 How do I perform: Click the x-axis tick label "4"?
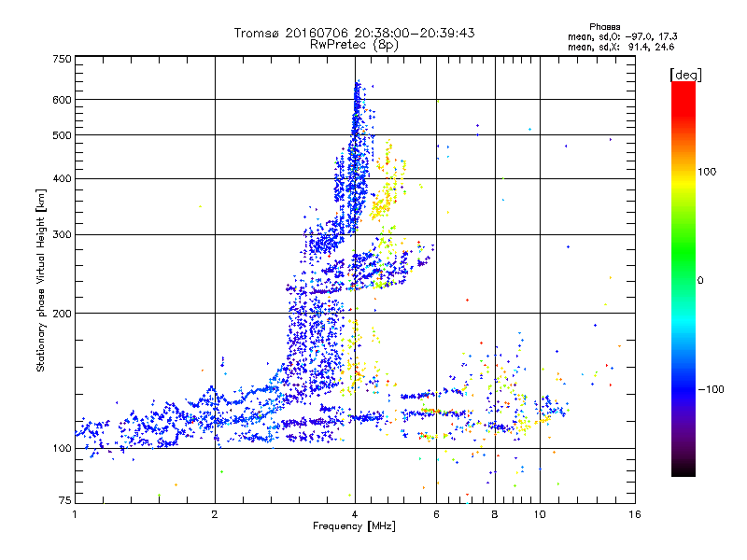(x=355, y=514)
